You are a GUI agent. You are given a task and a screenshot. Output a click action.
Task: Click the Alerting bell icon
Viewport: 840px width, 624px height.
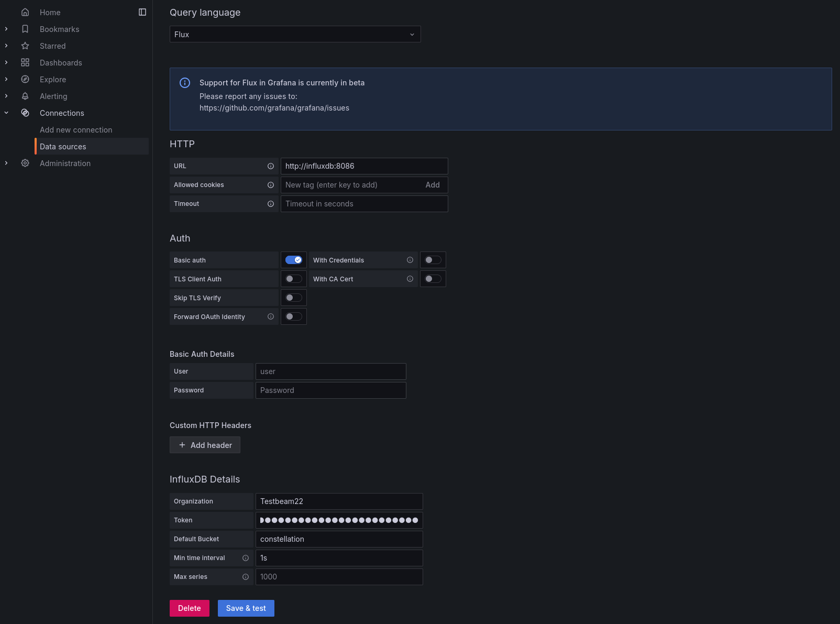[25, 96]
